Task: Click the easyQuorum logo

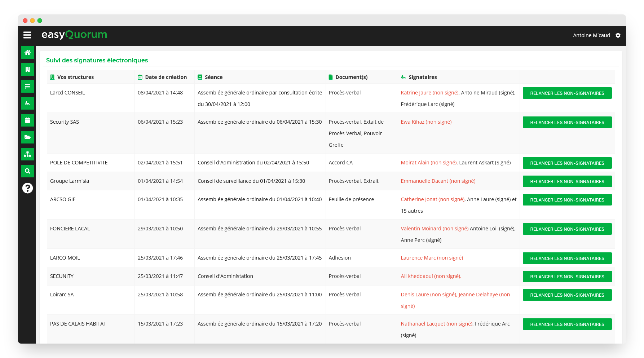Action: [74, 35]
